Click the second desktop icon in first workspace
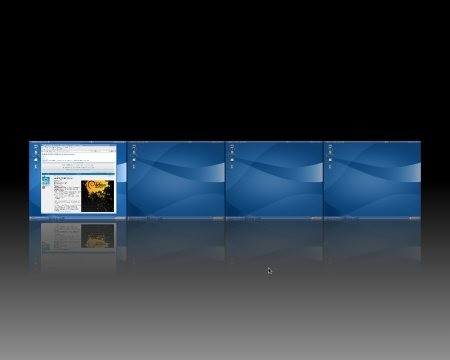The height and width of the screenshot is (360, 450). pos(36,153)
